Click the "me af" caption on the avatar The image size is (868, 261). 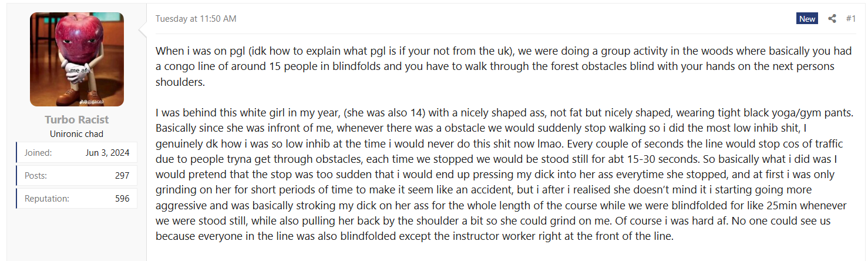(79, 71)
